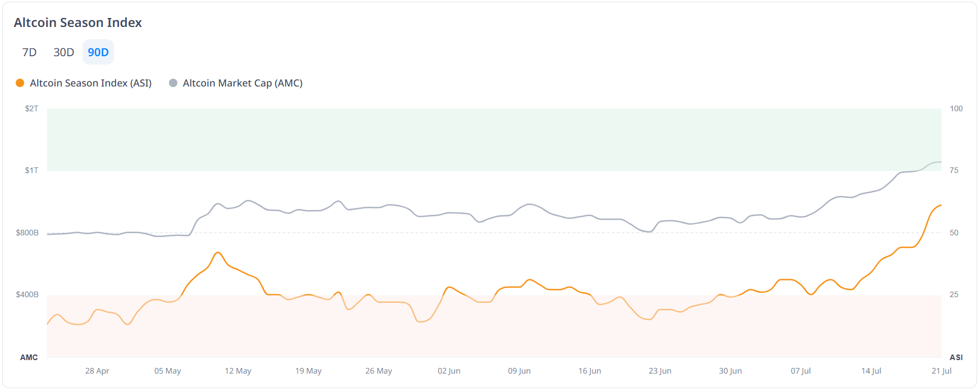Click the Altcoin Season Index chart title
Viewport: 980px width, 391px height.
(78, 22)
